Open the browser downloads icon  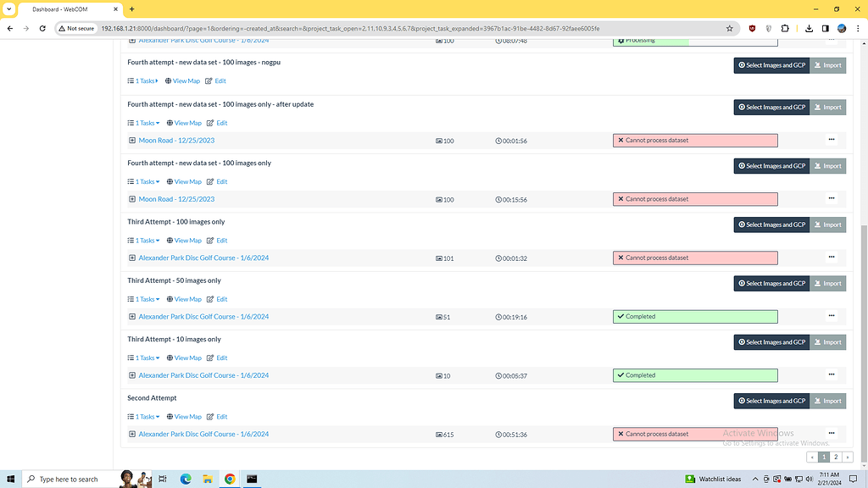[x=808, y=28]
